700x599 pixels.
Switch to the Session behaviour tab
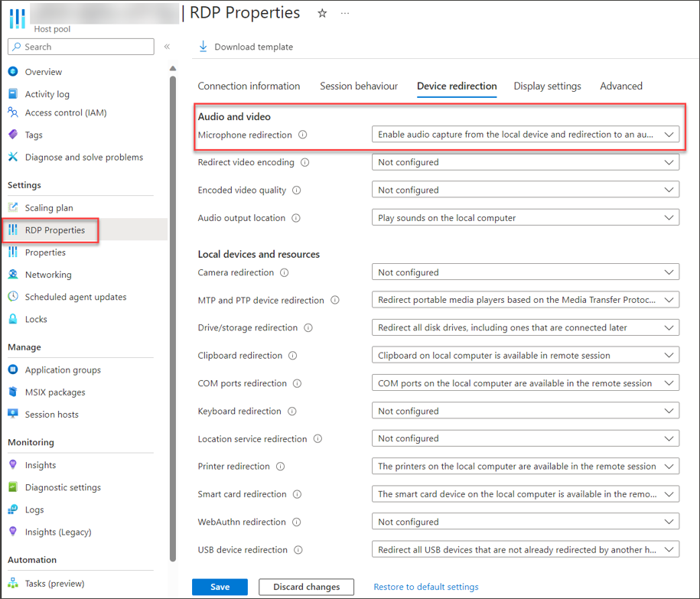[359, 86]
